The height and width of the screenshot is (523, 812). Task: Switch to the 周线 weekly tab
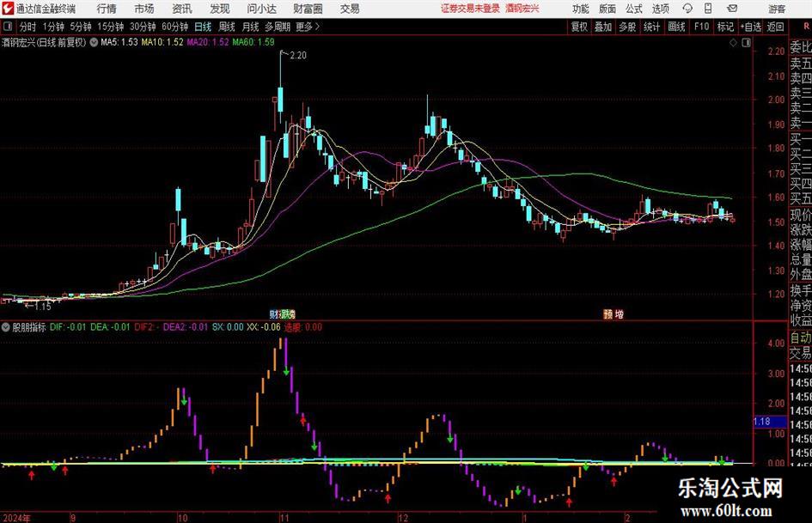(x=226, y=27)
